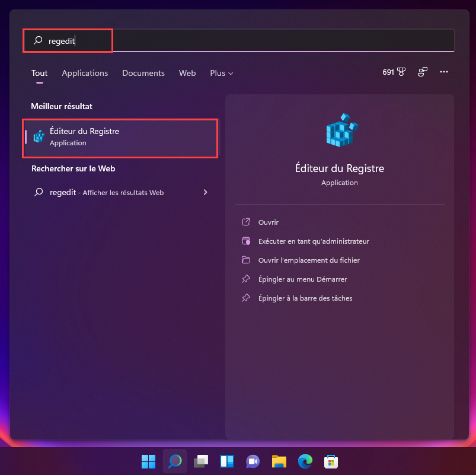The width and height of the screenshot is (476, 475).
Task: Open File Explorer from the taskbar
Action: [279, 461]
